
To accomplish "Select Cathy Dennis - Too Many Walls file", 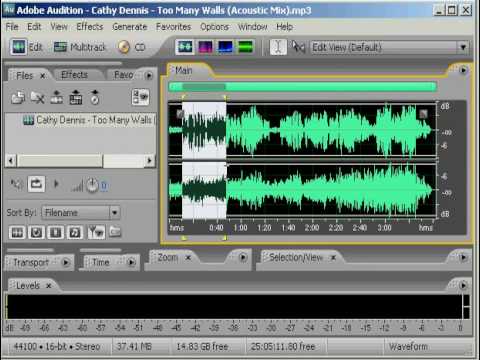I will (89, 120).
